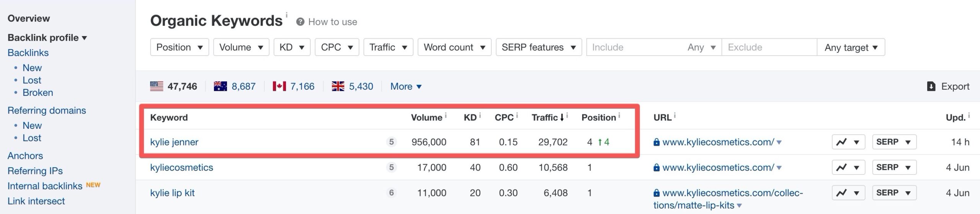Image resolution: width=980 pixels, height=214 pixels.
Task: Open the SERP dropdown for kylie jenner
Action: click(x=894, y=142)
